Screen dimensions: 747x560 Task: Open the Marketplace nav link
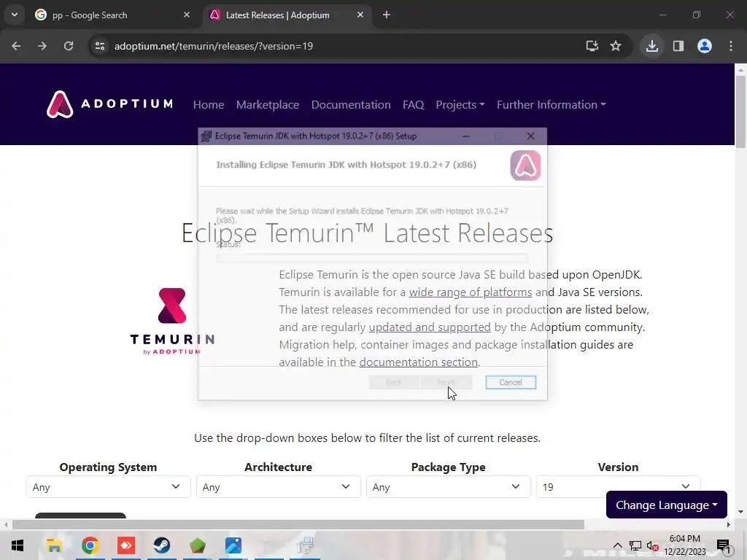click(268, 105)
